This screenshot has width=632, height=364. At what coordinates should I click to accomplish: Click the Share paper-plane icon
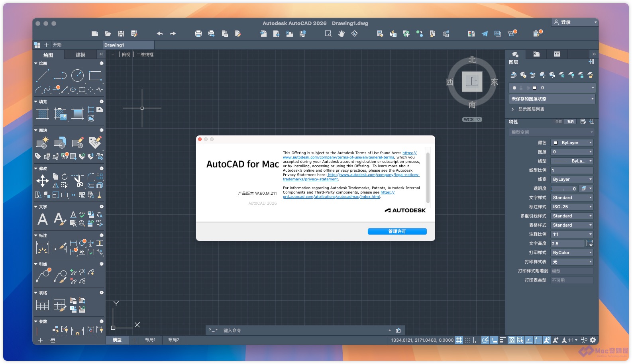[485, 33]
